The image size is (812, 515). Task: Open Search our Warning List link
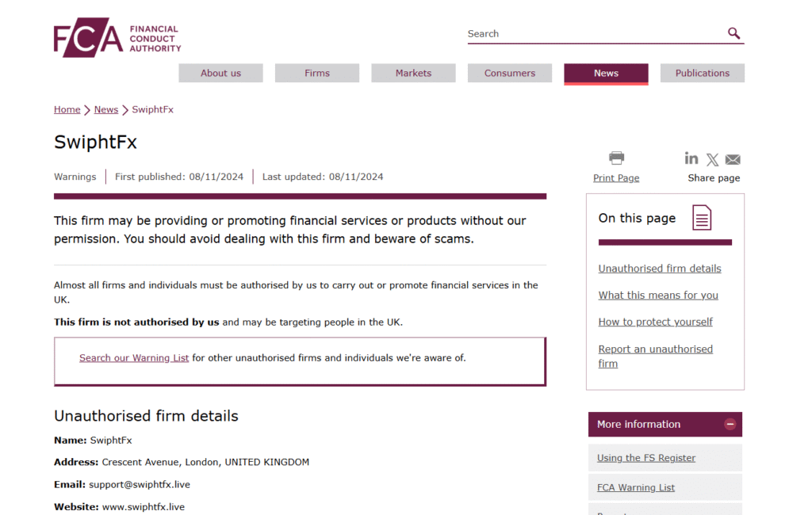134,358
